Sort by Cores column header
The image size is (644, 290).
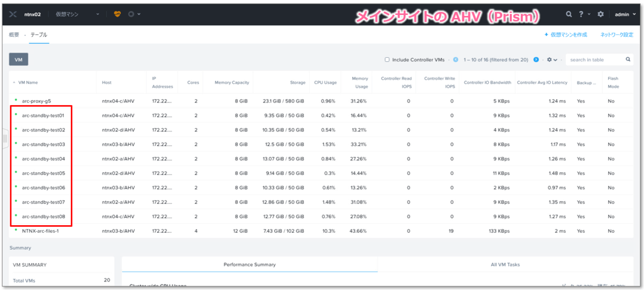pyautogui.click(x=193, y=83)
